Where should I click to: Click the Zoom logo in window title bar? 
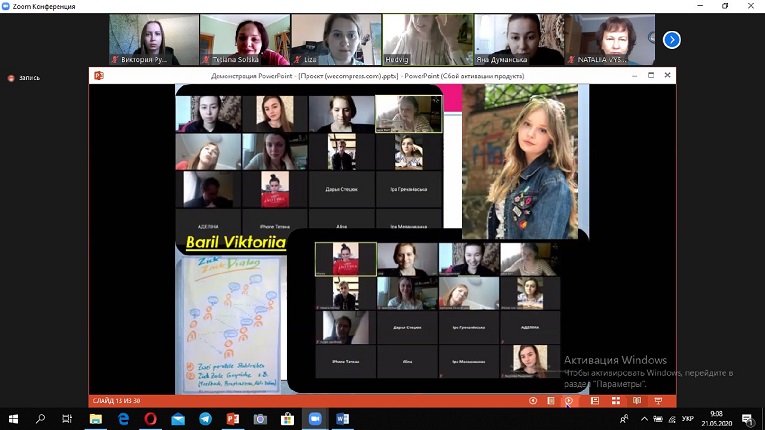(6, 6)
